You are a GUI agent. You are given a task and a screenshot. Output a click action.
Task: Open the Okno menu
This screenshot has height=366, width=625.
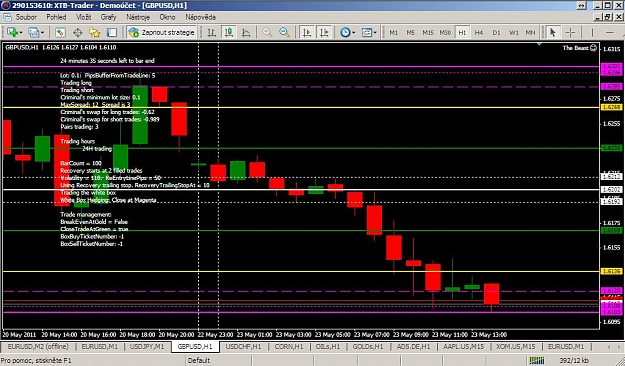coord(167,17)
